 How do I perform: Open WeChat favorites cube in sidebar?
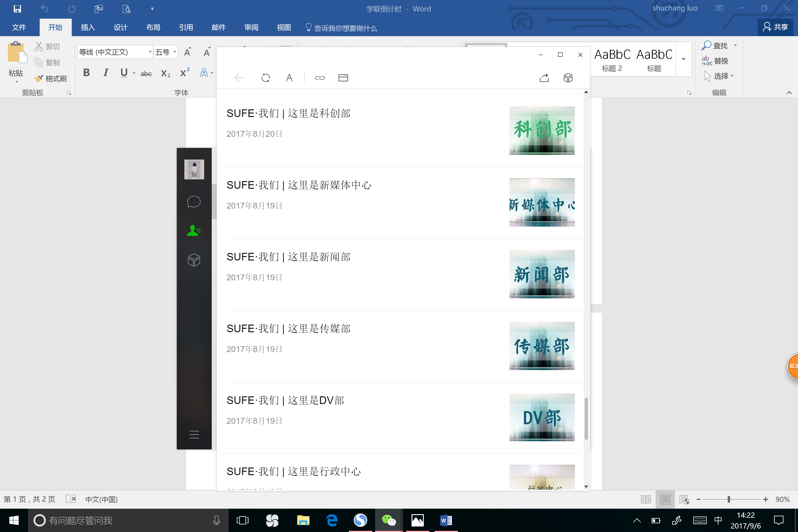[194, 260]
